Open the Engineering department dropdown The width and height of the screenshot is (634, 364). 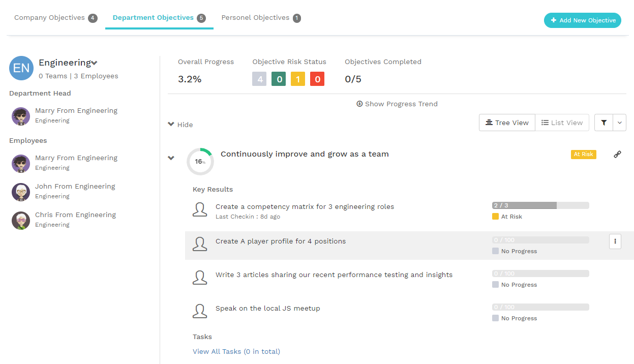coord(94,63)
